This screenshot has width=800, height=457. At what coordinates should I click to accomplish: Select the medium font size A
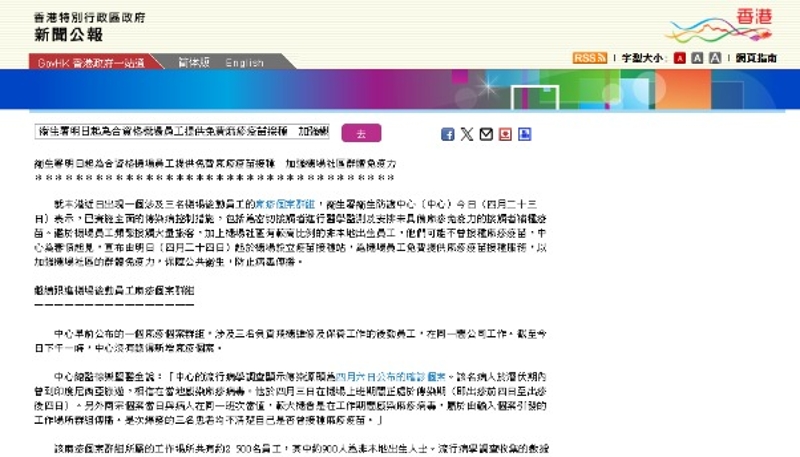click(698, 58)
